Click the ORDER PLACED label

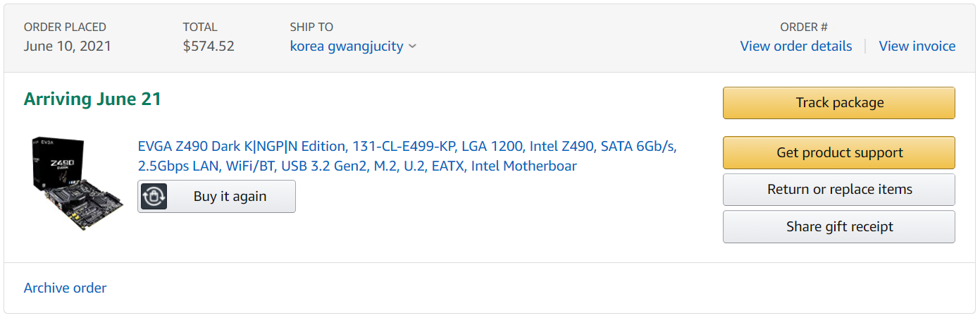pyautogui.click(x=65, y=27)
